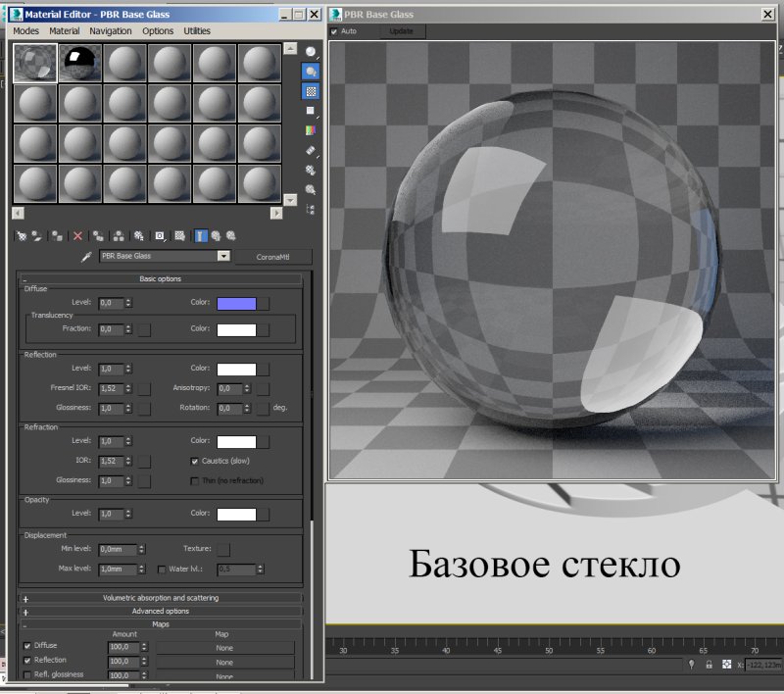Open the Material/Map Navigator icon

(x=310, y=209)
